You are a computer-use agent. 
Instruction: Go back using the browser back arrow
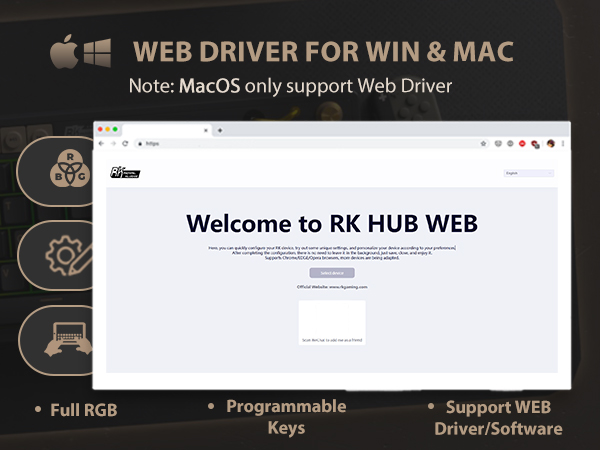point(101,143)
